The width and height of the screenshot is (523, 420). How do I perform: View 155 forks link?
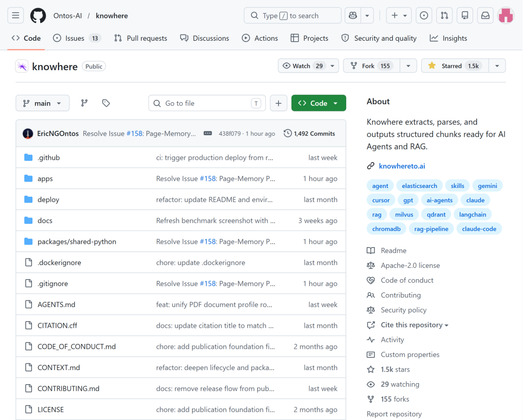(x=395, y=399)
